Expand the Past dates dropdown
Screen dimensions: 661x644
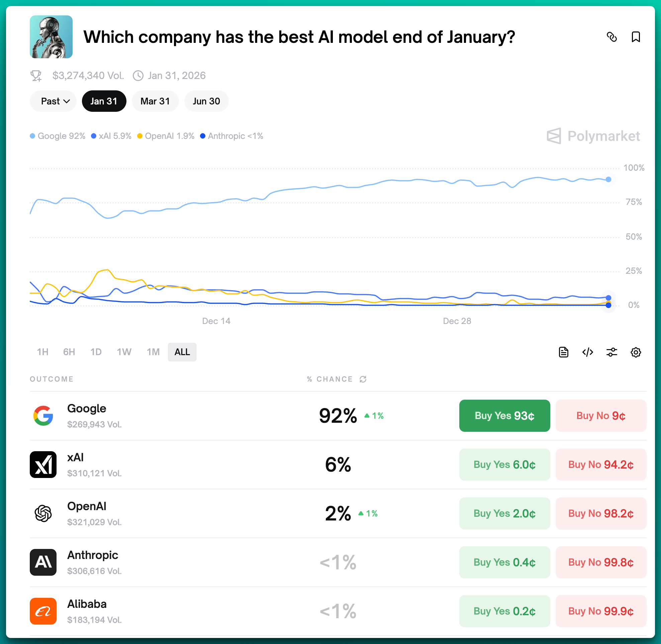click(54, 101)
